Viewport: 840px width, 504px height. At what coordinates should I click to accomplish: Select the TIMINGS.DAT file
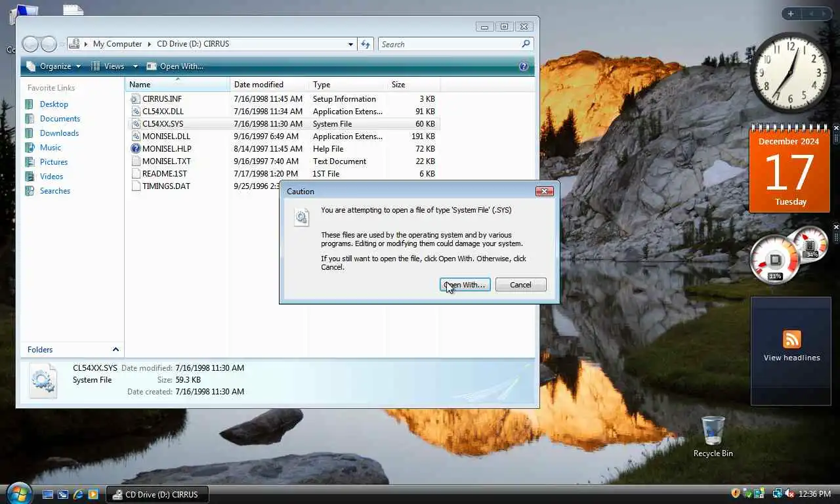166,186
